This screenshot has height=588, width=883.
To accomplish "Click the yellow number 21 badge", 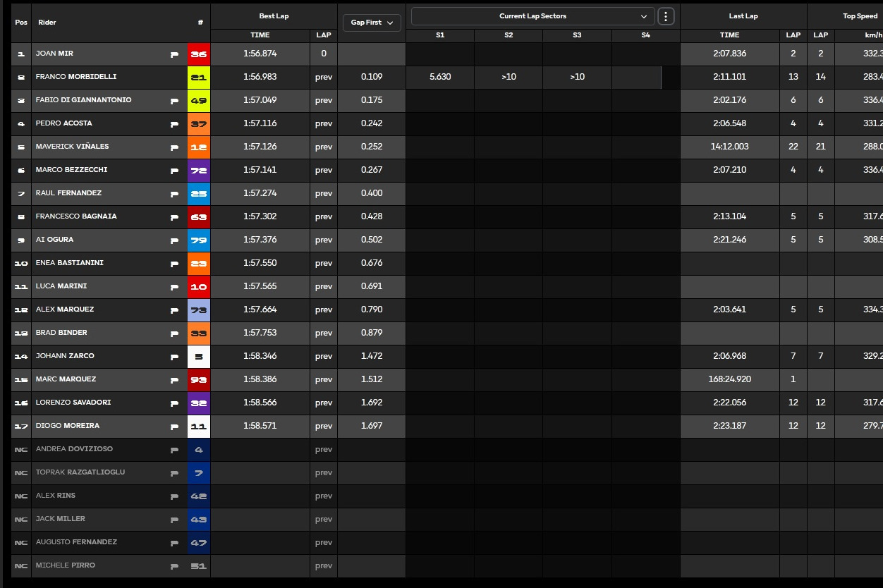I will click(x=199, y=77).
